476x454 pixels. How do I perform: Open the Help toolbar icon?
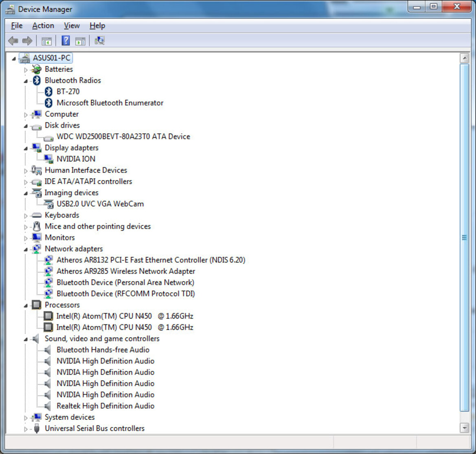[66, 41]
